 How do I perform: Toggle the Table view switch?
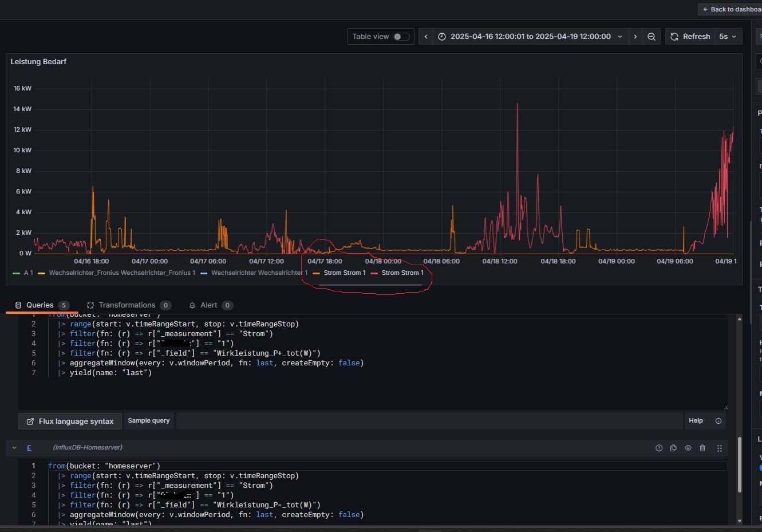pos(401,37)
